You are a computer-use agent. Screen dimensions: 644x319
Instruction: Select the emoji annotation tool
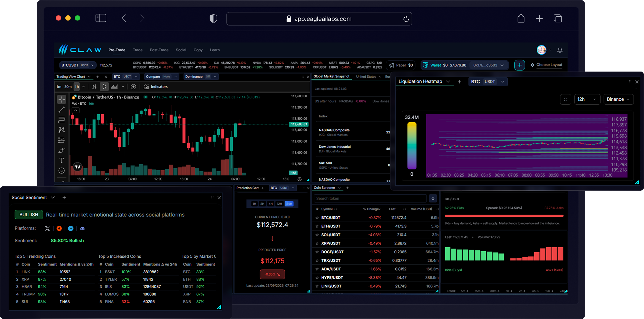click(x=62, y=171)
